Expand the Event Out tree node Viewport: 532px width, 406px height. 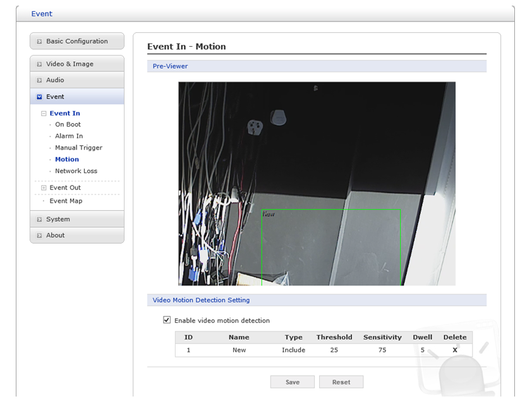pos(44,188)
